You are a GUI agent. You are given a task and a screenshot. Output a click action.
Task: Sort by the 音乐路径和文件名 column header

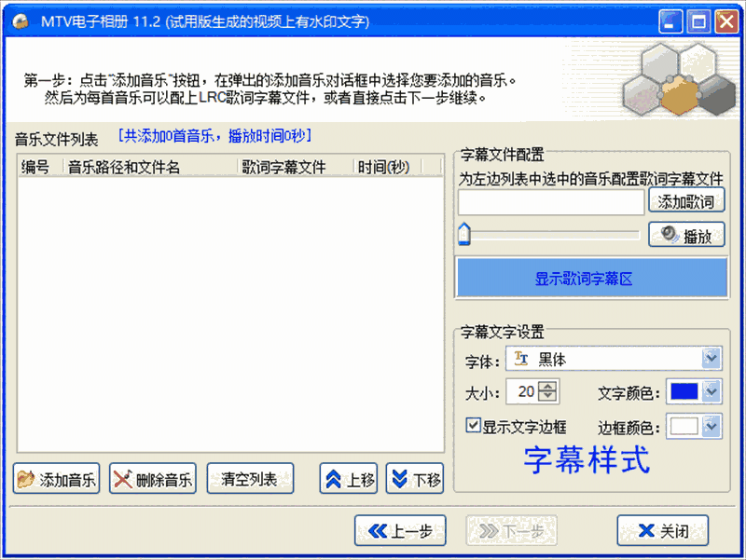(150, 167)
